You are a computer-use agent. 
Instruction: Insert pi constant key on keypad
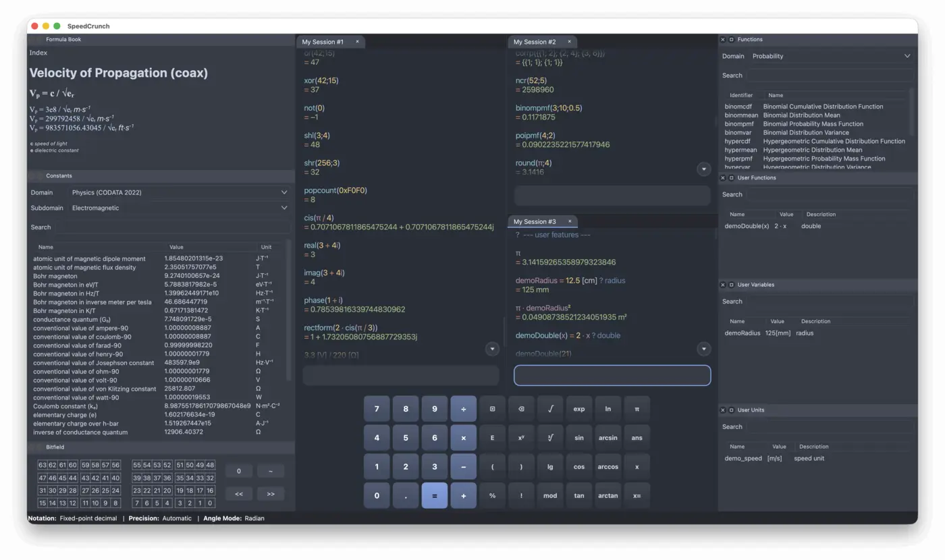637,409
